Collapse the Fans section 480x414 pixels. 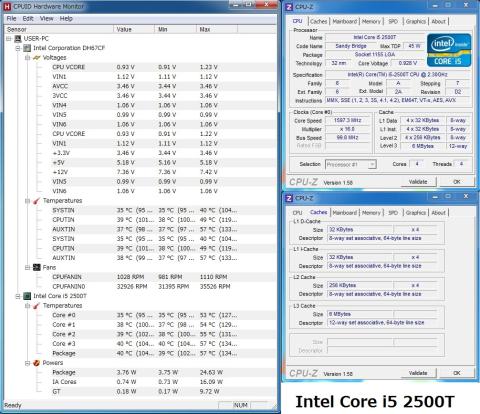point(28,268)
